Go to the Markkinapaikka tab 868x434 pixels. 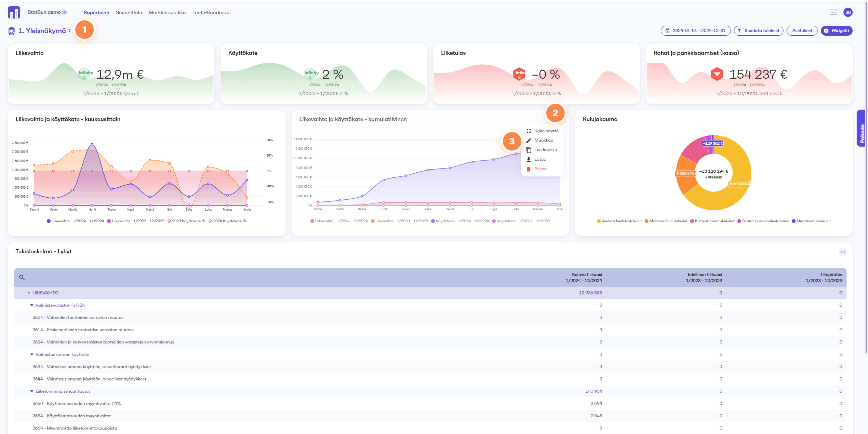167,12
